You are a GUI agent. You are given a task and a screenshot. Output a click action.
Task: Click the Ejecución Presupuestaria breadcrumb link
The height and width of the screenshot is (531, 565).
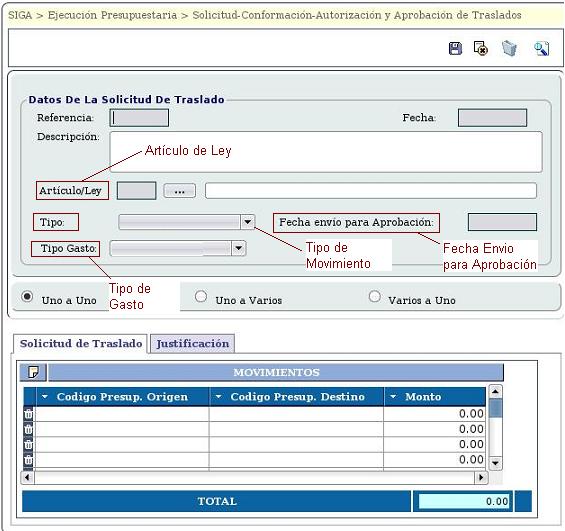pyautogui.click(x=112, y=15)
